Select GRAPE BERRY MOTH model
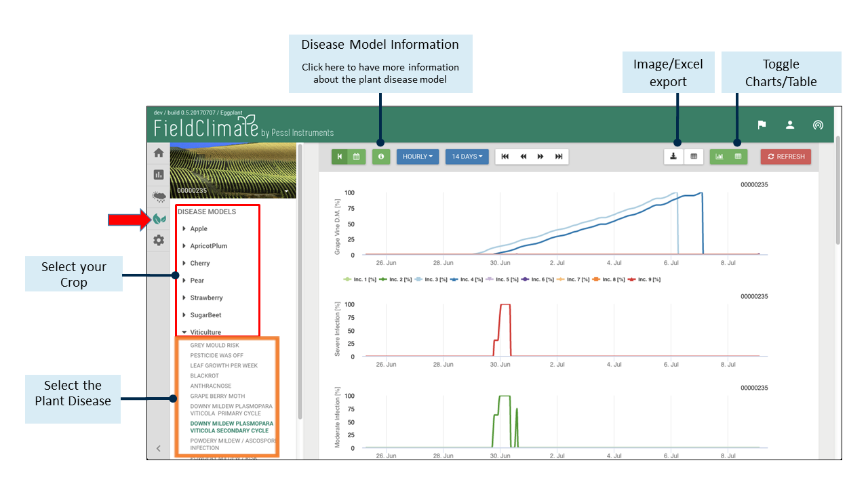 217,396
